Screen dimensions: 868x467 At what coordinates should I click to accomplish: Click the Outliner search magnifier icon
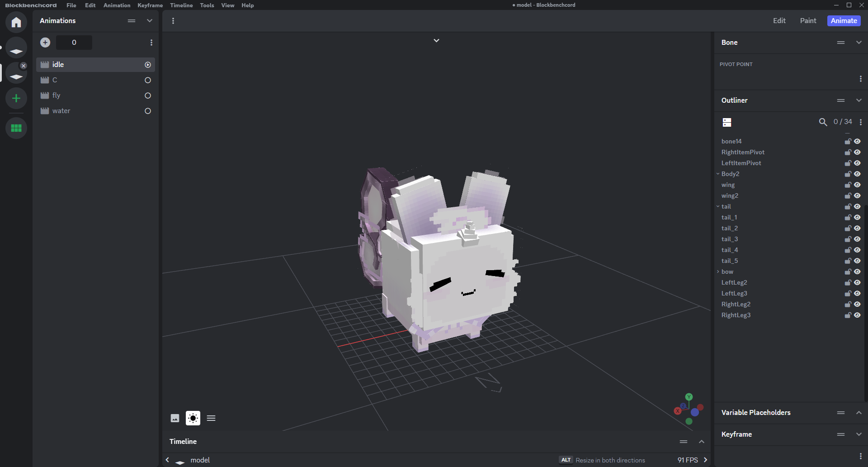pyautogui.click(x=823, y=122)
